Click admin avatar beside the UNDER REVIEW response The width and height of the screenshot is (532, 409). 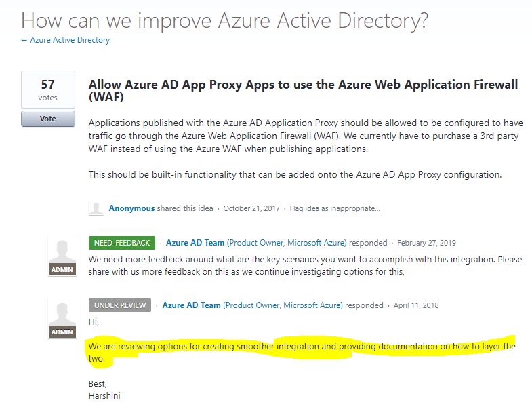point(62,319)
